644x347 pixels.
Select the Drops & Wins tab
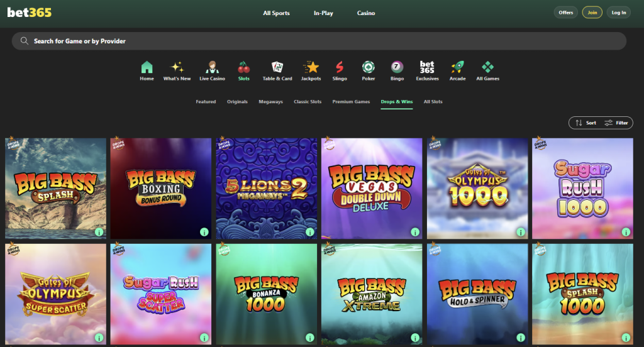[x=397, y=101]
